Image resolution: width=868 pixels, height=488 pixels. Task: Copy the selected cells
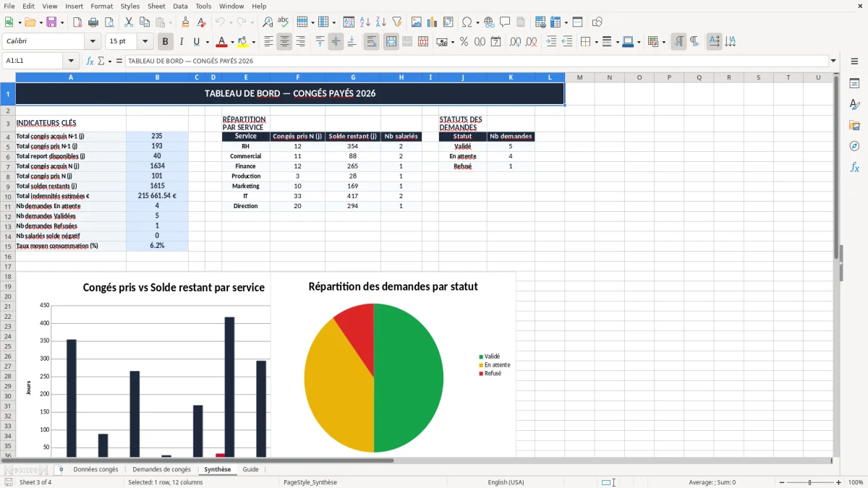click(144, 22)
